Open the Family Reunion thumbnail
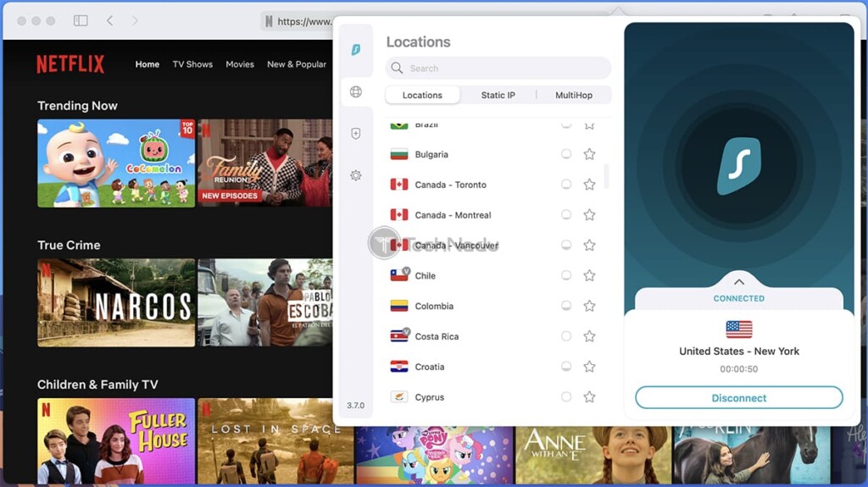 click(265, 163)
